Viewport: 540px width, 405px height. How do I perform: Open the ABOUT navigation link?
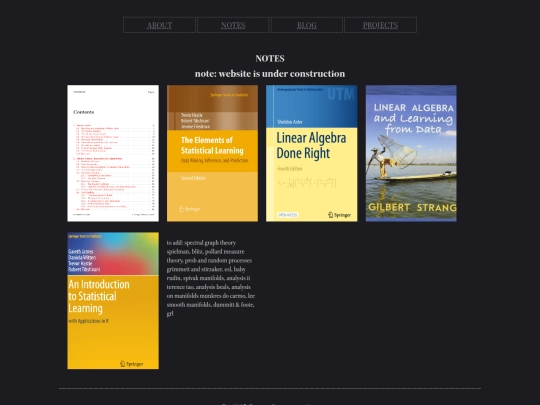[x=159, y=25]
